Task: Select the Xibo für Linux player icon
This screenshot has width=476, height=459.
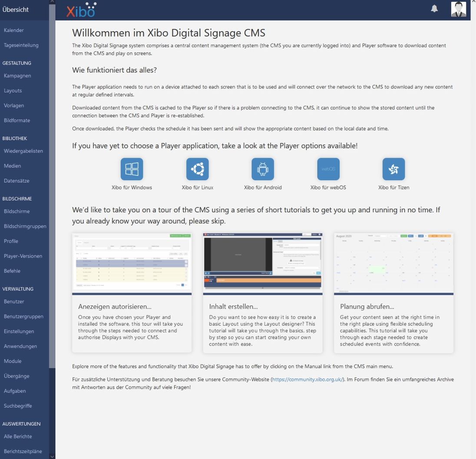Action: (x=197, y=169)
